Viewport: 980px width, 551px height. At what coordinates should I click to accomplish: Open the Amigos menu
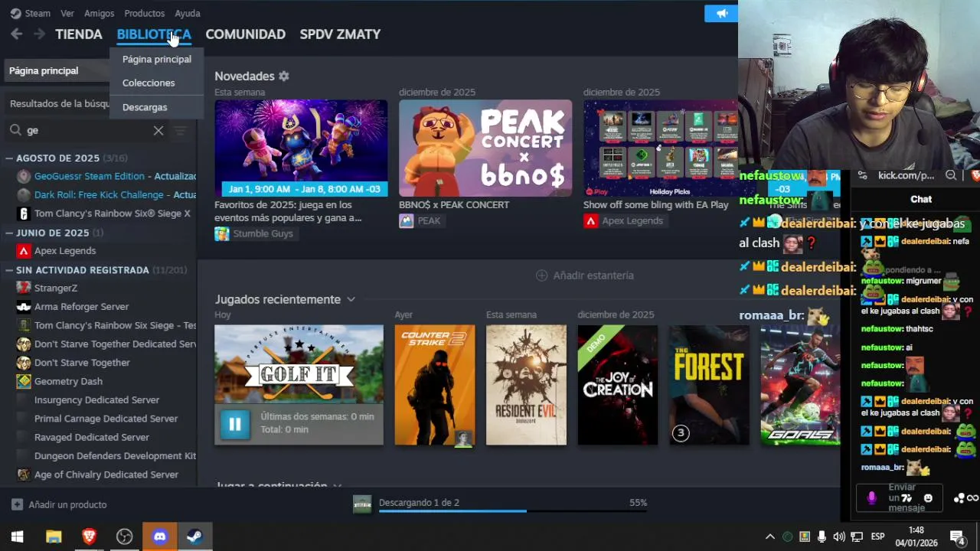click(x=100, y=13)
